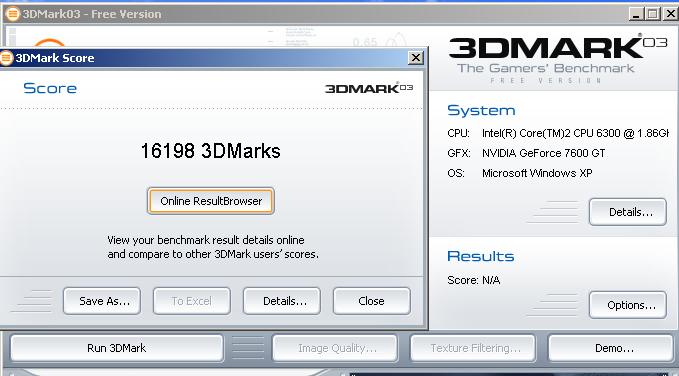Click the Texture Filtering button
This screenshot has height=376, width=679.
click(x=473, y=348)
